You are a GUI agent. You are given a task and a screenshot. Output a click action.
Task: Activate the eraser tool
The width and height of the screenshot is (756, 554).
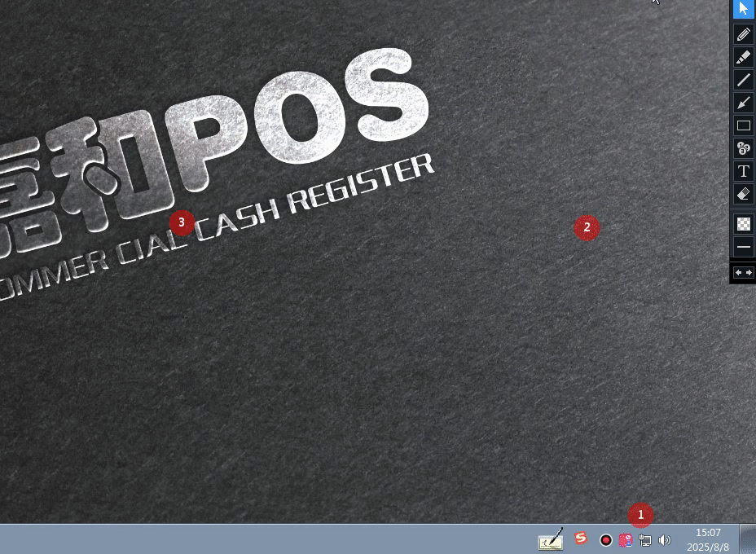[x=743, y=194]
